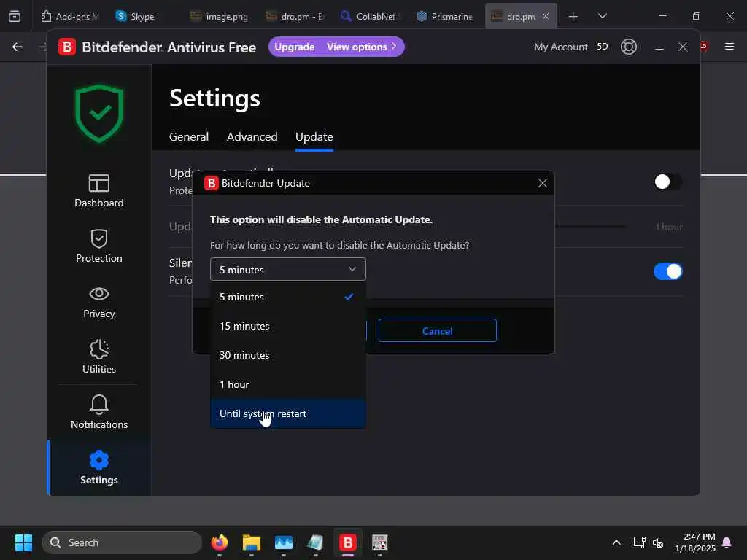Viewport: 747px width, 560px height.
Task: Click Cancel in the update dialog
Action: coord(438,330)
